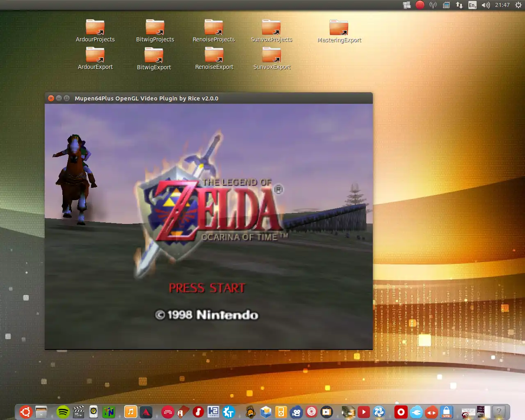The image size is (525, 420).
Task: Open the network up-down arrows menu
Action: coord(459,5)
